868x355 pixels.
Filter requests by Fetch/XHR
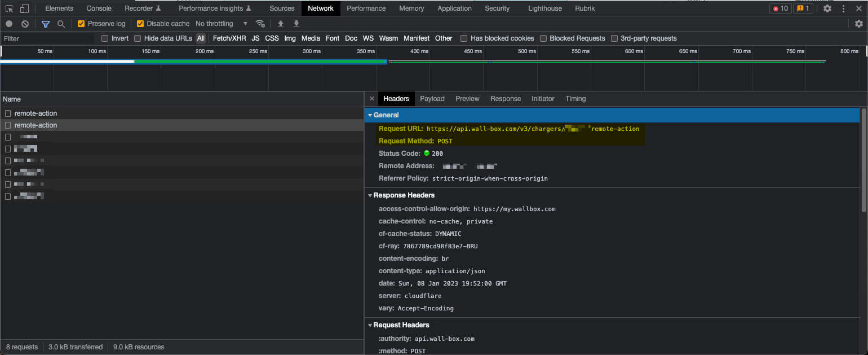229,38
